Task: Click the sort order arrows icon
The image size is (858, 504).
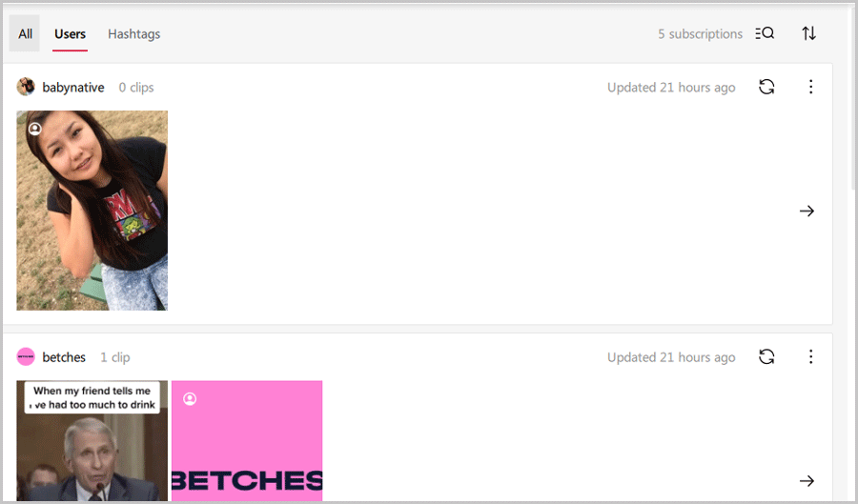Action: (x=808, y=33)
